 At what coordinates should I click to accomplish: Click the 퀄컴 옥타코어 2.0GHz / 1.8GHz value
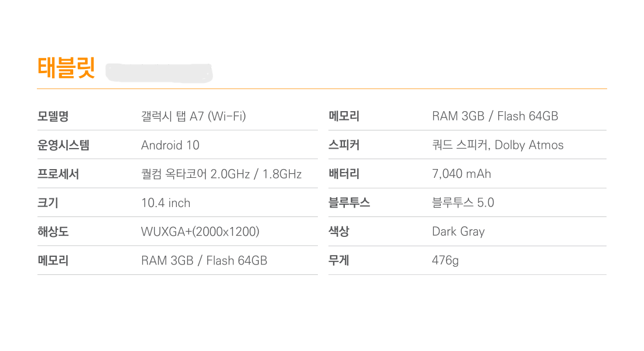[x=221, y=174]
